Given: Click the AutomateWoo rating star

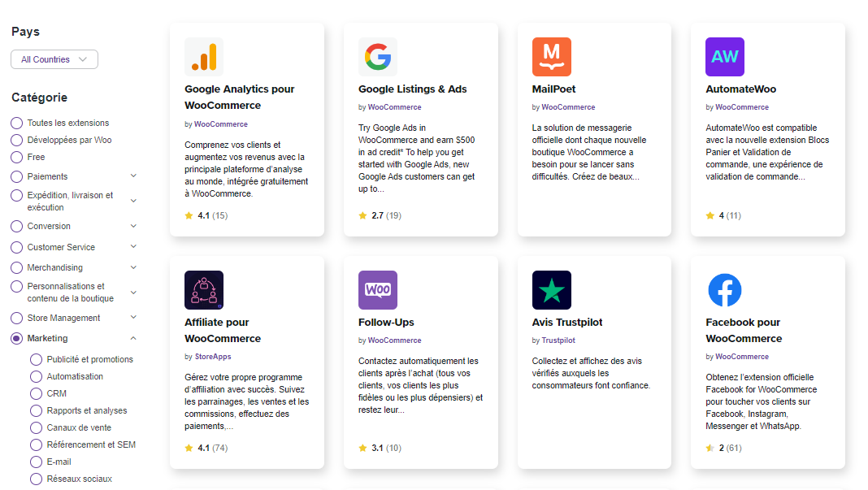Looking at the screenshot, I should [x=710, y=215].
